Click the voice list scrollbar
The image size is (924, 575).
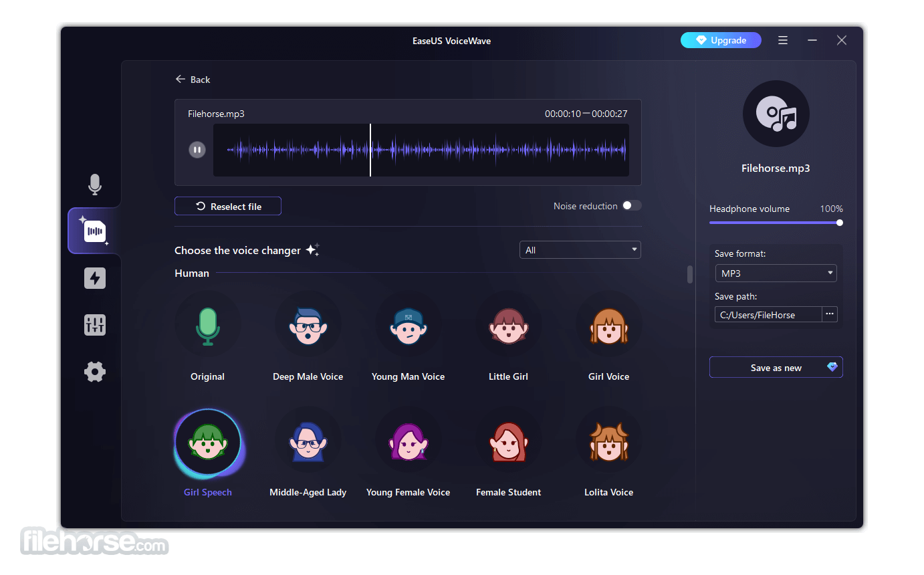[690, 274]
